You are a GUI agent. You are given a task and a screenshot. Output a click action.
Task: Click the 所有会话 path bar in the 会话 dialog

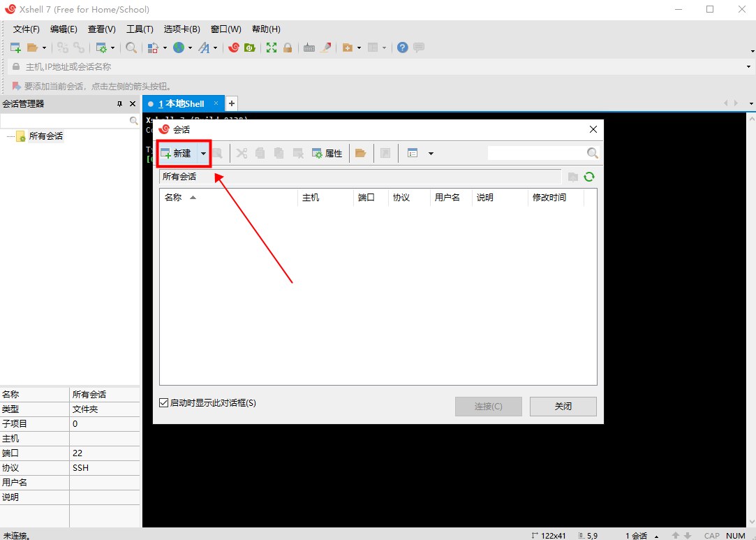[x=360, y=177]
